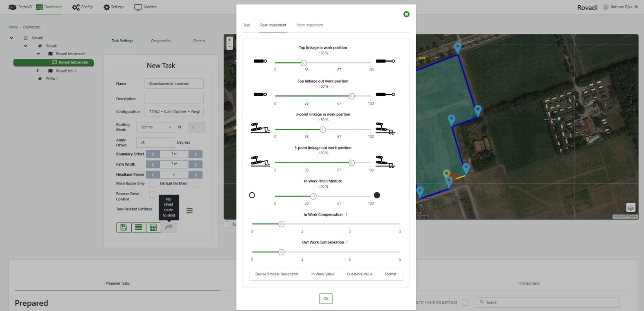
Task: Enable Fishtail On Main checkbox
Action: [196, 184]
